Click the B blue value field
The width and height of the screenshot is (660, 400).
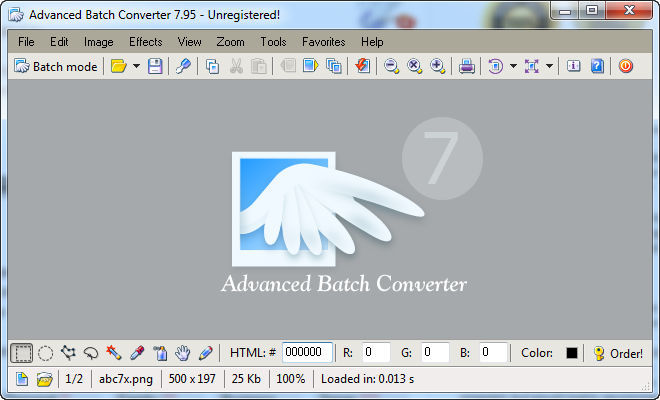[493, 352]
